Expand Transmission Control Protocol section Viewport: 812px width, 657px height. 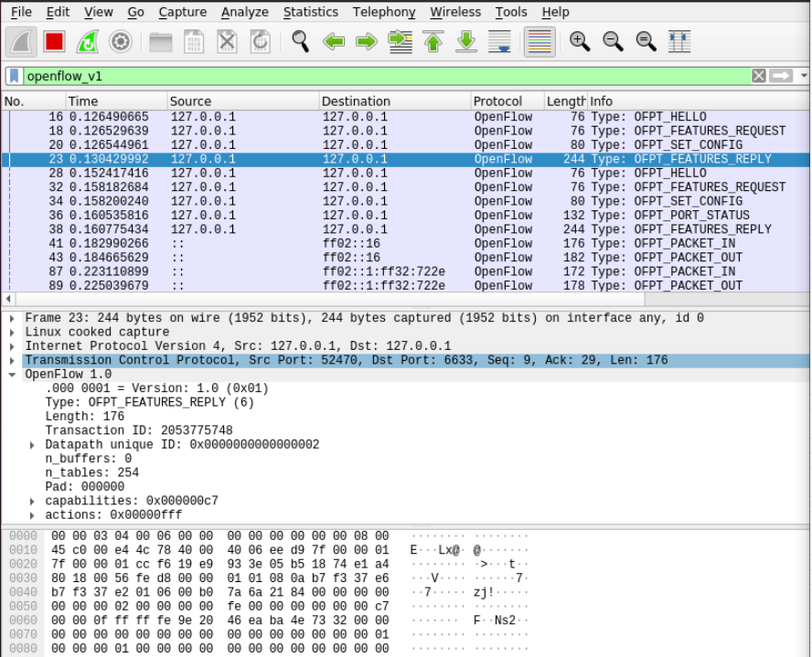[13, 361]
